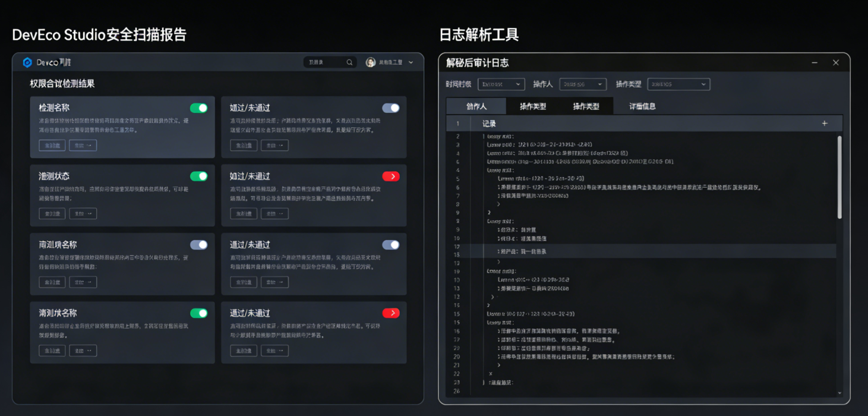Click the arrow button in the 检测名称 card
Image resolution: width=868 pixels, height=416 pixels.
[x=83, y=145]
